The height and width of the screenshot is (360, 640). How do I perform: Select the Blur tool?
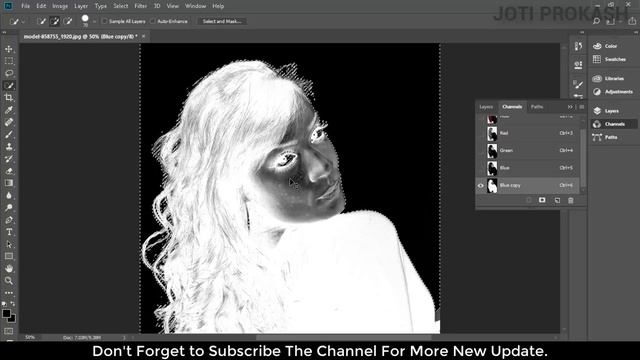pos(9,195)
